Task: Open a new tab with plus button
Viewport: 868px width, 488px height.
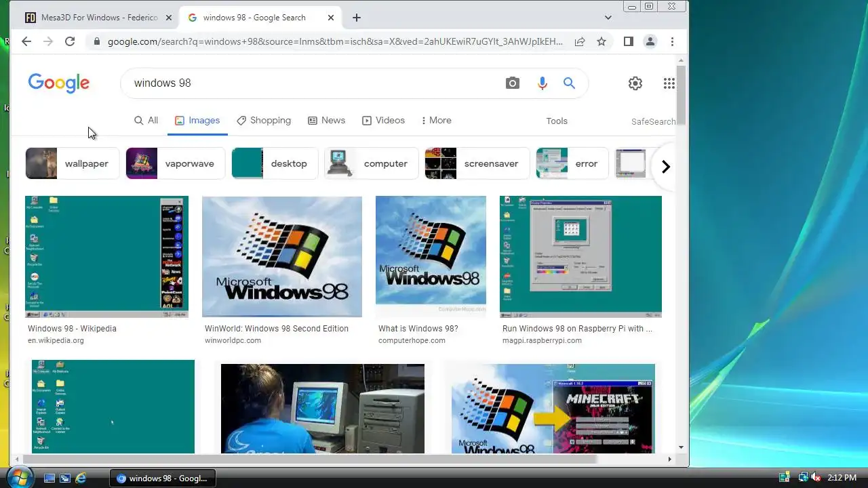Action: point(357,18)
